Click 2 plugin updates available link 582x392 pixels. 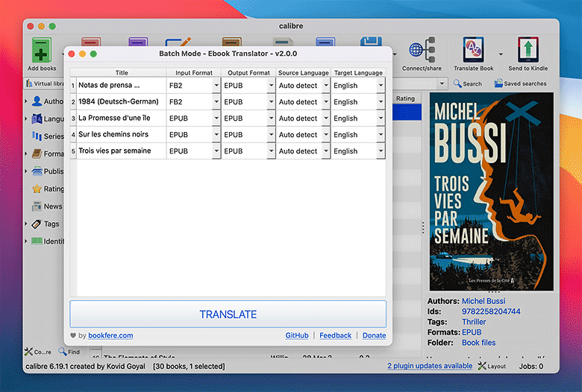point(430,366)
